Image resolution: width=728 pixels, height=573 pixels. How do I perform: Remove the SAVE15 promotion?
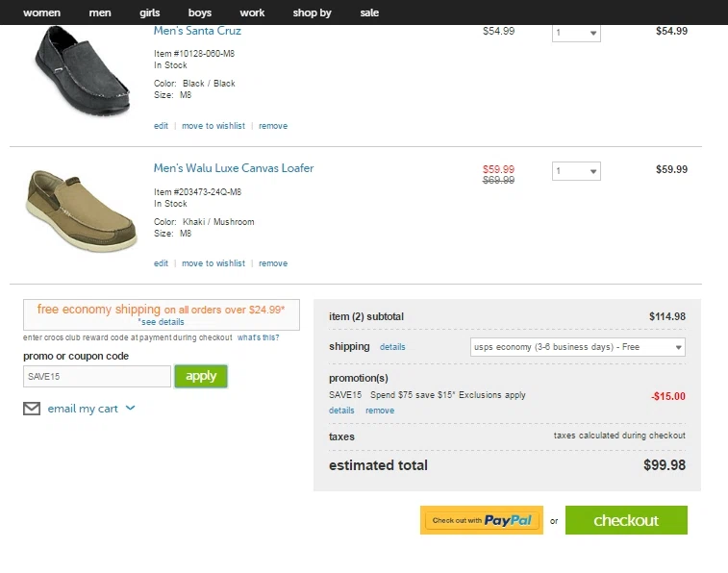[x=380, y=411]
